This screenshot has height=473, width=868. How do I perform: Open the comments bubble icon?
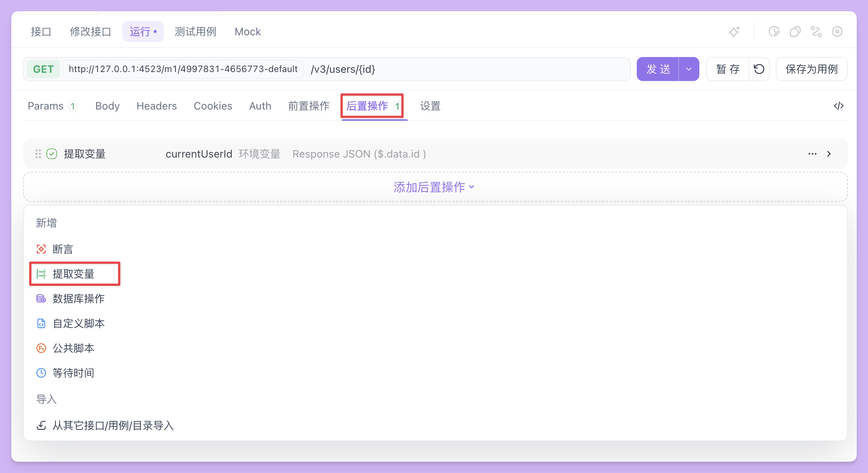click(795, 32)
